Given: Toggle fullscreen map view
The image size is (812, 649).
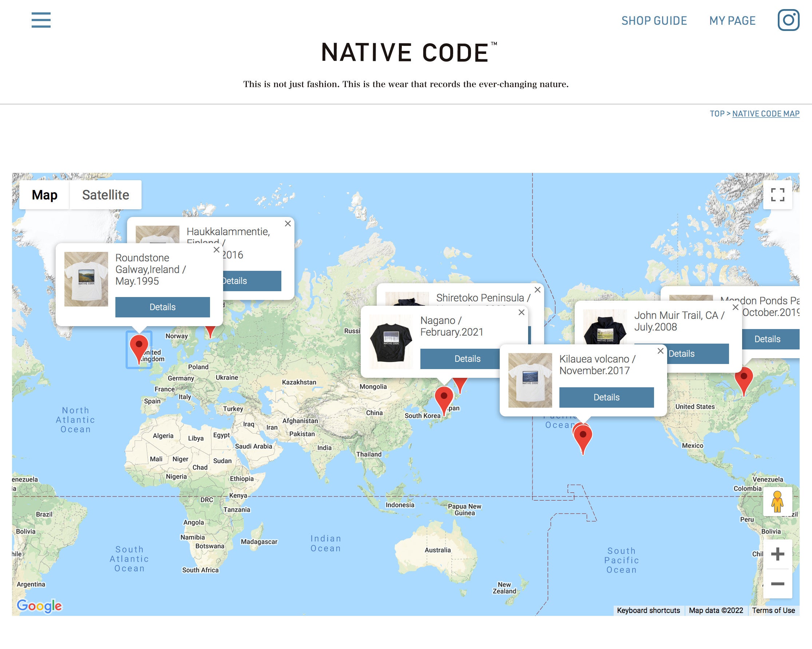Looking at the screenshot, I should (777, 195).
